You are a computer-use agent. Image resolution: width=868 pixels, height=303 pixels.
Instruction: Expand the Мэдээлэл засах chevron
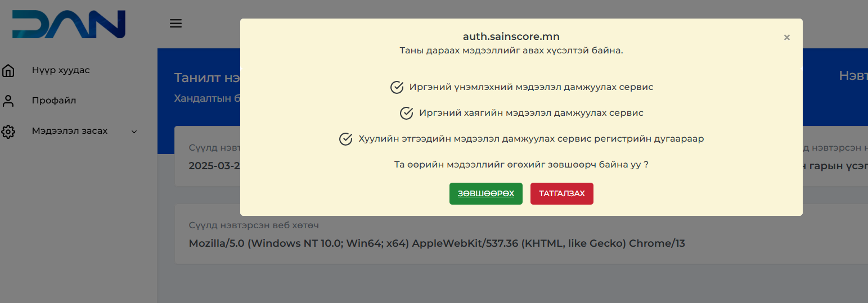point(134,132)
